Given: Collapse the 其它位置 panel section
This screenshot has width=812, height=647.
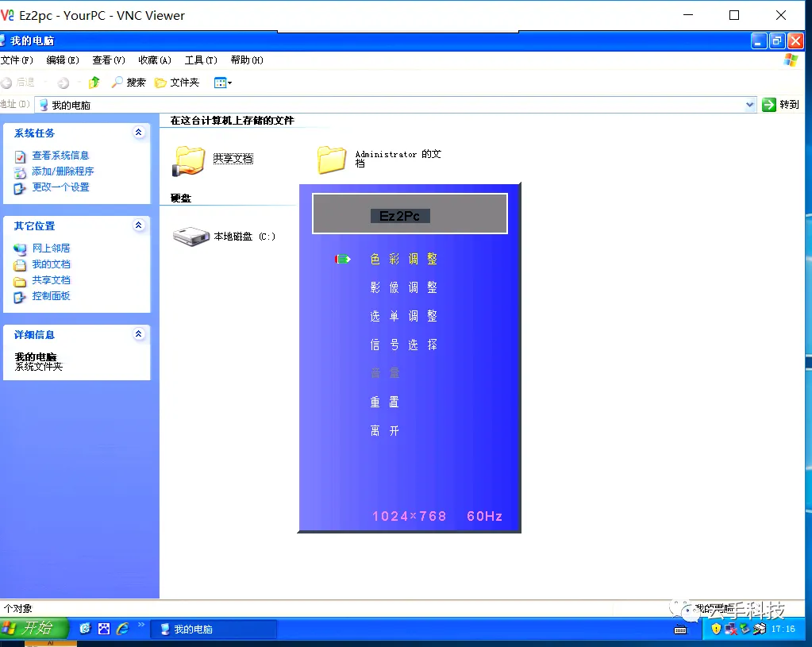Looking at the screenshot, I should click(139, 226).
